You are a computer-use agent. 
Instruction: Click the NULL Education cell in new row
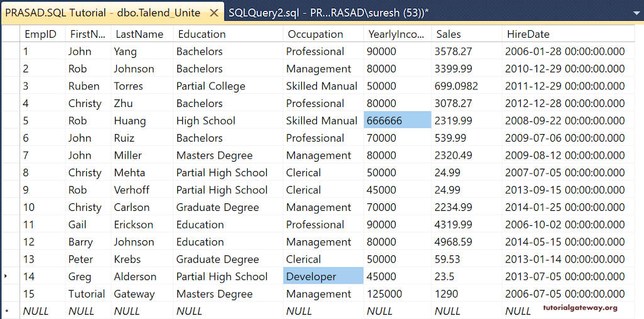189,311
